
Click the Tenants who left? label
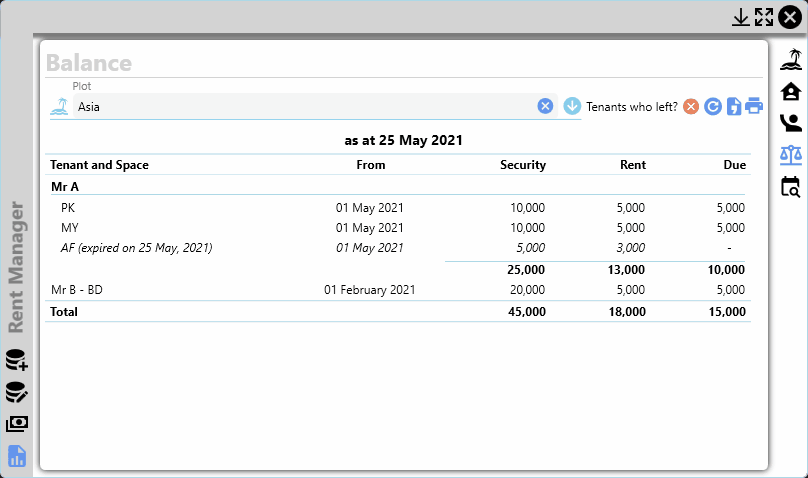pyautogui.click(x=632, y=107)
